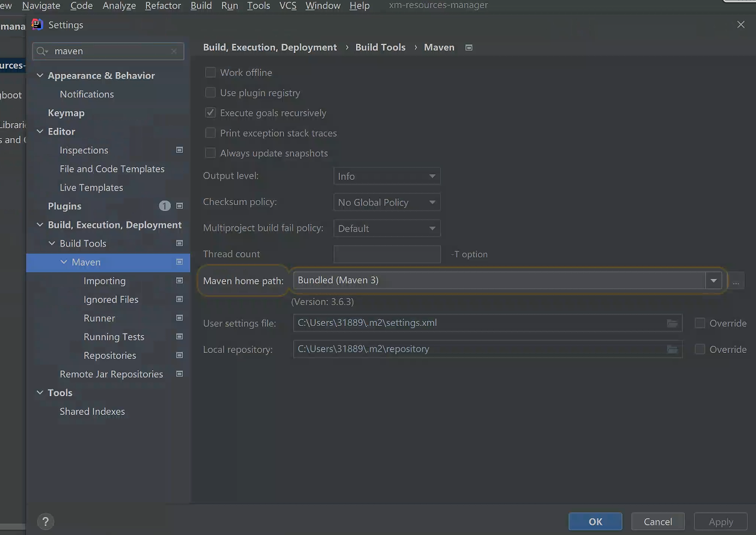
Task: Click the project-level icon next to Repositories
Action: [x=179, y=355]
